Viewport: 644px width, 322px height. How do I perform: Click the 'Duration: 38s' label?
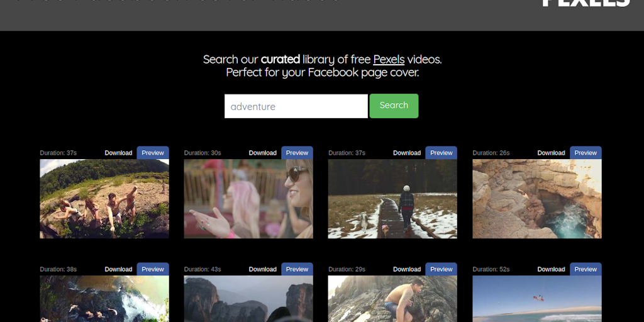[x=58, y=269]
